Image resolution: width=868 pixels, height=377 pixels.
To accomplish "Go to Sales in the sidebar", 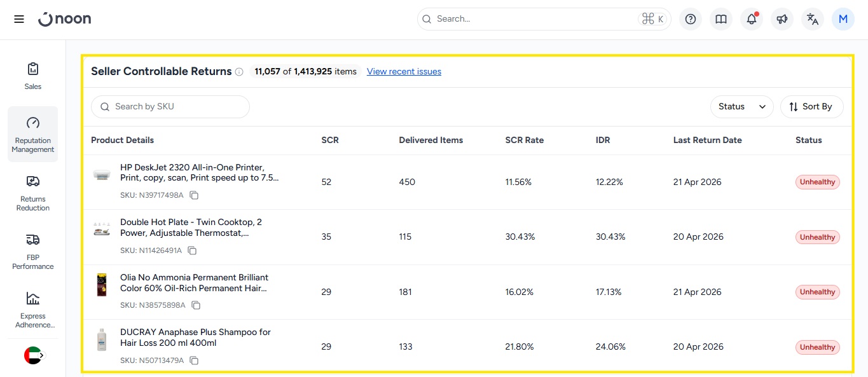I will pyautogui.click(x=33, y=76).
